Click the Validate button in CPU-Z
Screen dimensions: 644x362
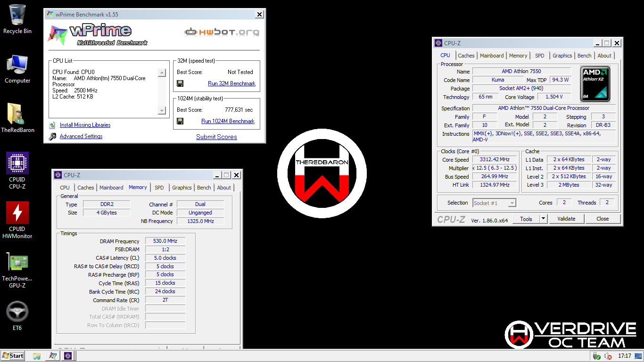566,219
